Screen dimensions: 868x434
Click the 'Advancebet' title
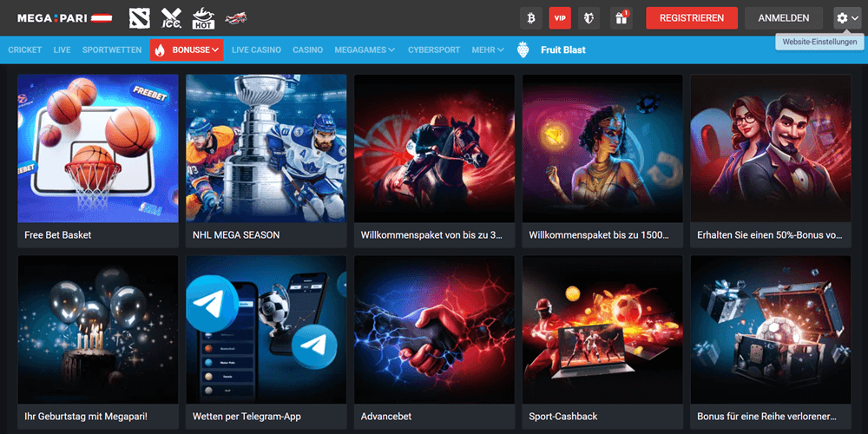click(x=386, y=417)
